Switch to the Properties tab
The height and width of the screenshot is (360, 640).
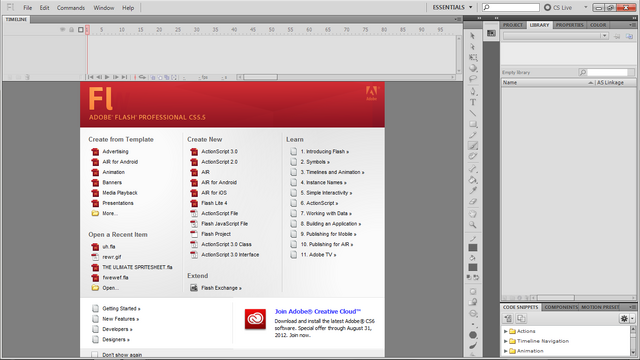(x=569, y=25)
